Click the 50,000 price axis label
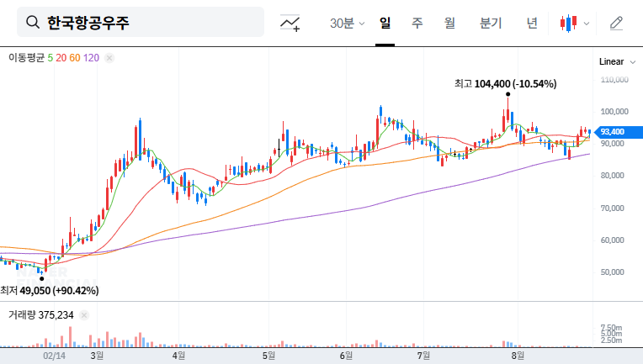The image size is (643, 364). 612,272
